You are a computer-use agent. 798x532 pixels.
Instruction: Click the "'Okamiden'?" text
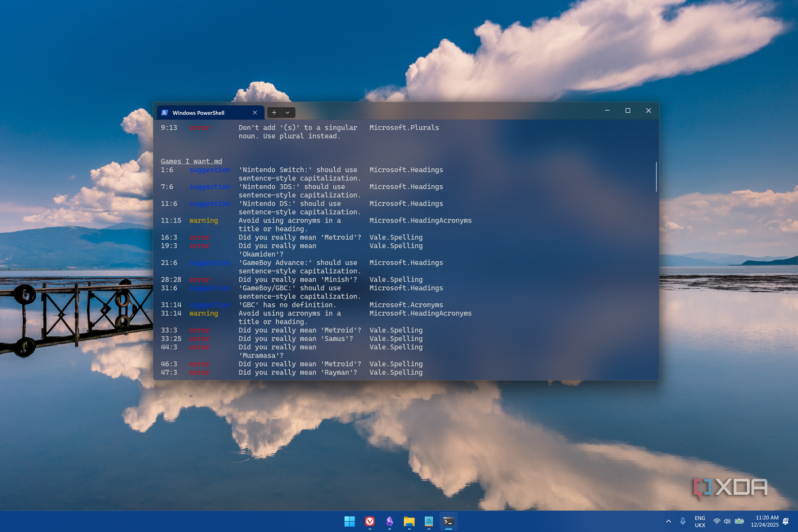tap(261, 254)
